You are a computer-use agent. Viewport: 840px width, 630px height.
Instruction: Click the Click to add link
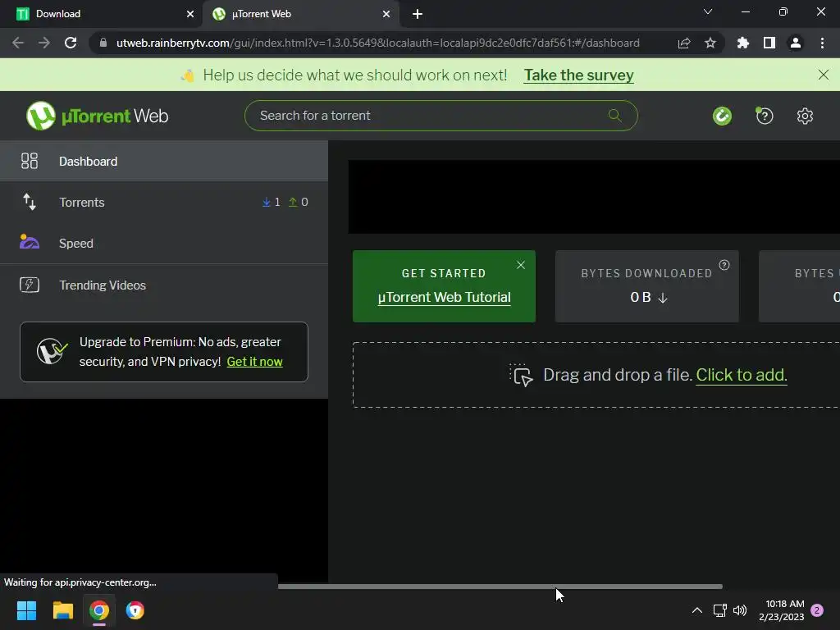(742, 375)
